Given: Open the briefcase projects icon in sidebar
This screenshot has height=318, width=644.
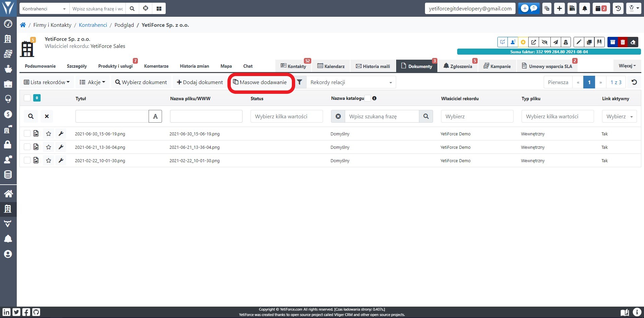Looking at the screenshot, I should point(8,84).
